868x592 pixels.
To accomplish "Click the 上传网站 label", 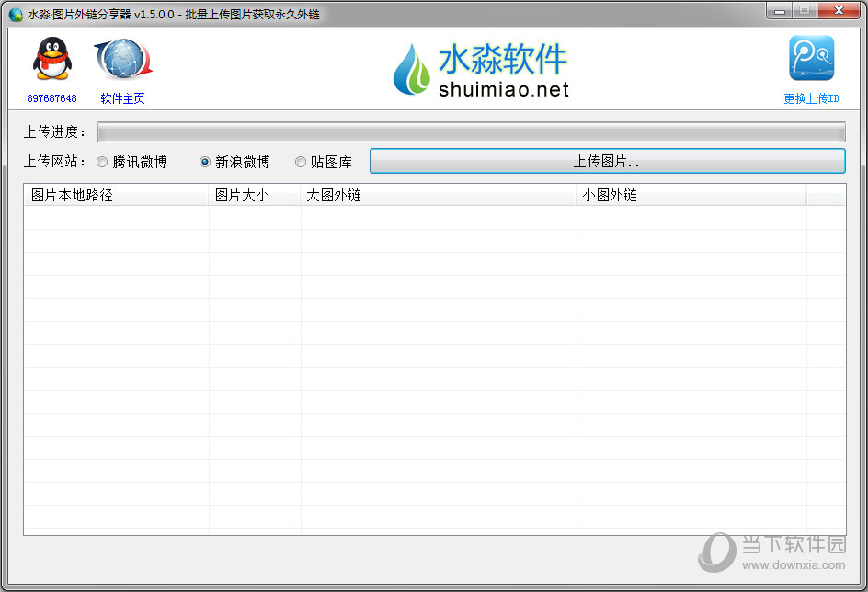I will pyautogui.click(x=55, y=162).
